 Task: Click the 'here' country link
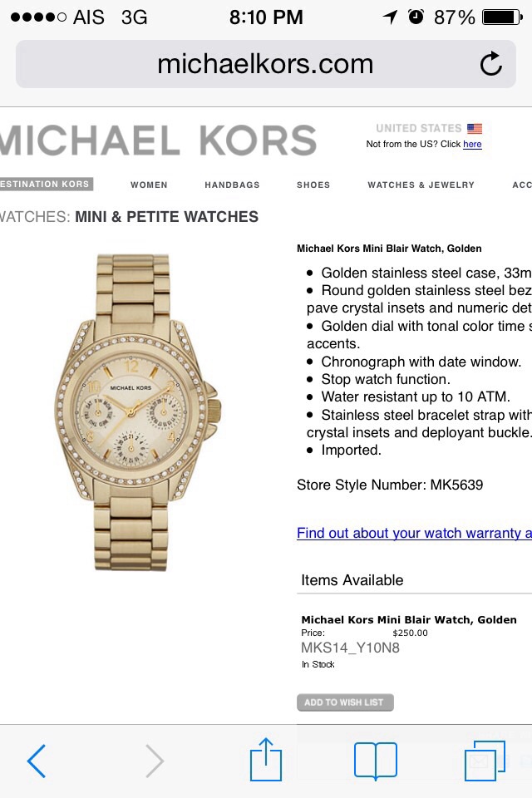pyautogui.click(x=472, y=144)
